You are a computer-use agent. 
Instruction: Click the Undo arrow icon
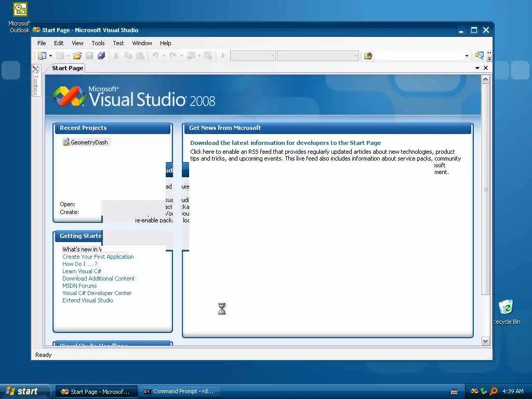point(155,55)
